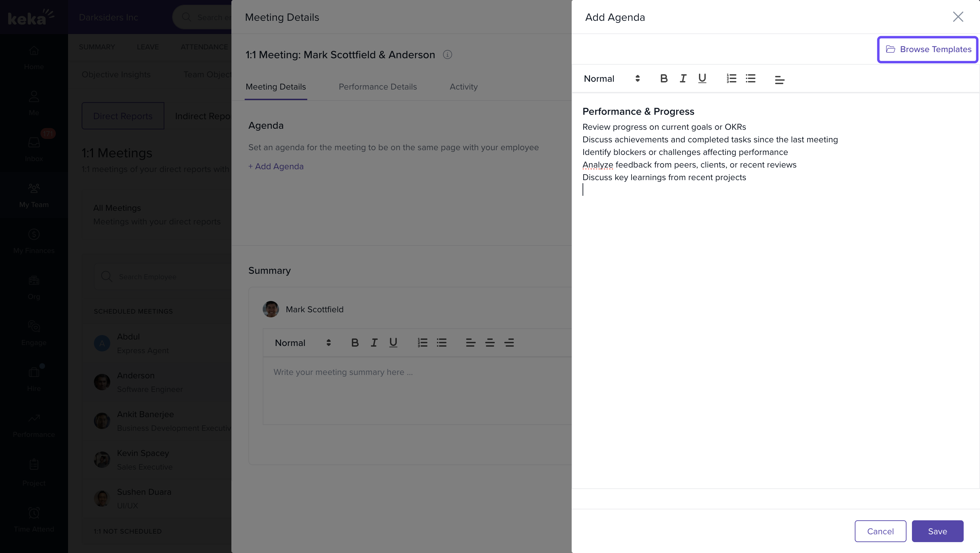Viewport: 980px width, 553px height.
Task: Switch to Activity tab
Action: tap(463, 87)
